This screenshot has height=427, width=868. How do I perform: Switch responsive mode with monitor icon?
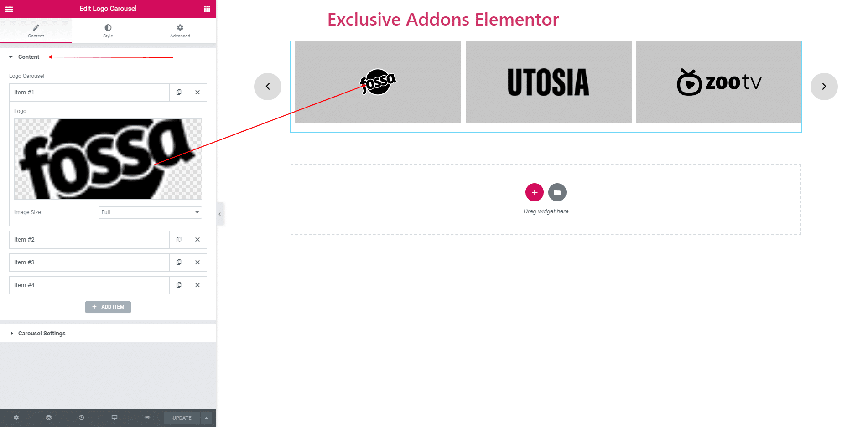(x=114, y=417)
